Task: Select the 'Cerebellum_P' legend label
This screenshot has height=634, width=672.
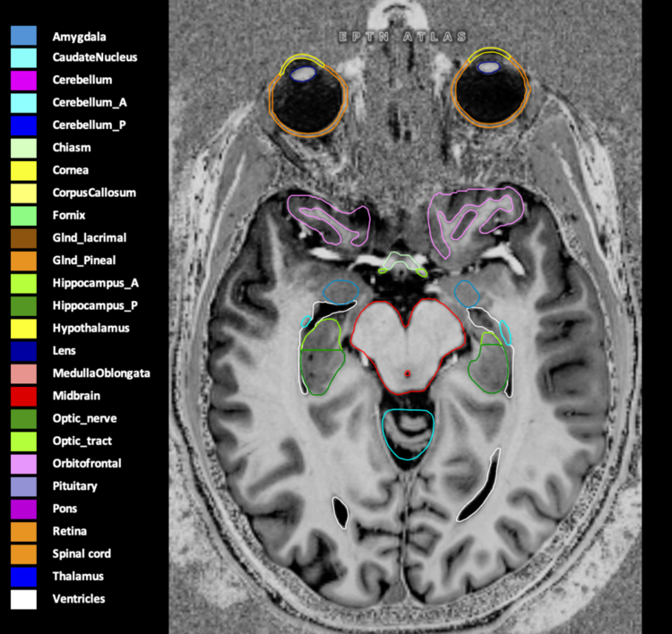Action: pyautogui.click(x=89, y=125)
